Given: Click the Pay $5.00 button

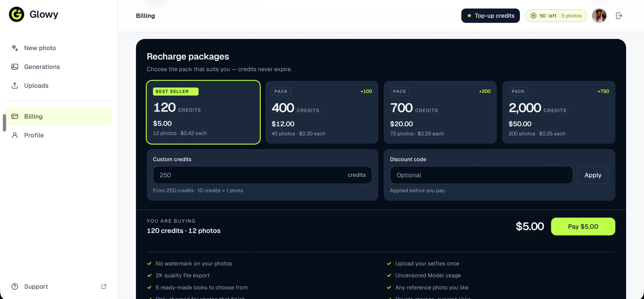Looking at the screenshot, I should pyautogui.click(x=583, y=226).
